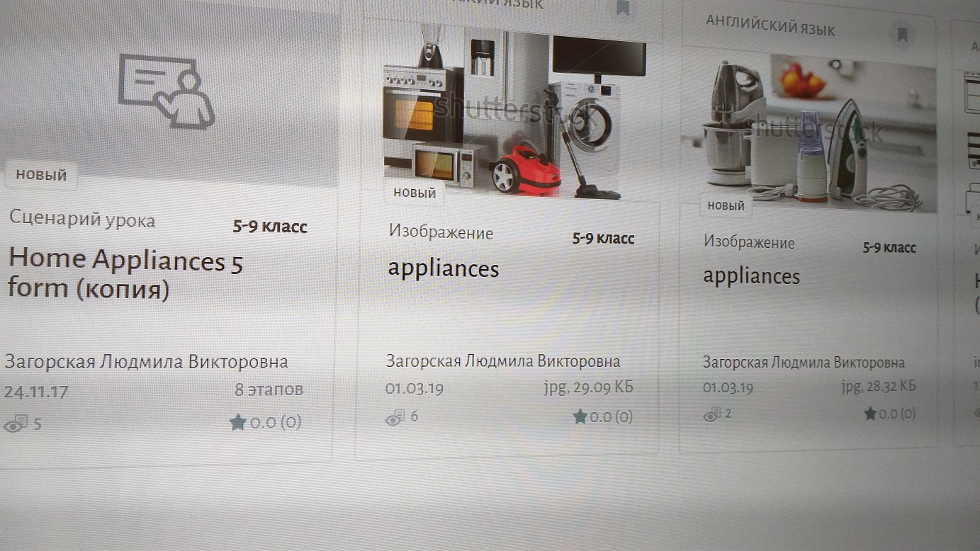Click the rating star on the 28.32 КБ card

click(870, 414)
